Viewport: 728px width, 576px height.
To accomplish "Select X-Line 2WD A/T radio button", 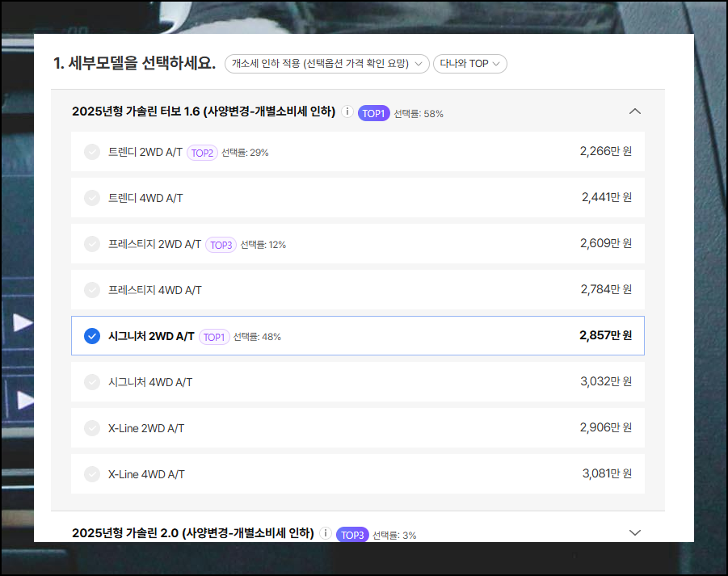I will pyautogui.click(x=92, y=428).
